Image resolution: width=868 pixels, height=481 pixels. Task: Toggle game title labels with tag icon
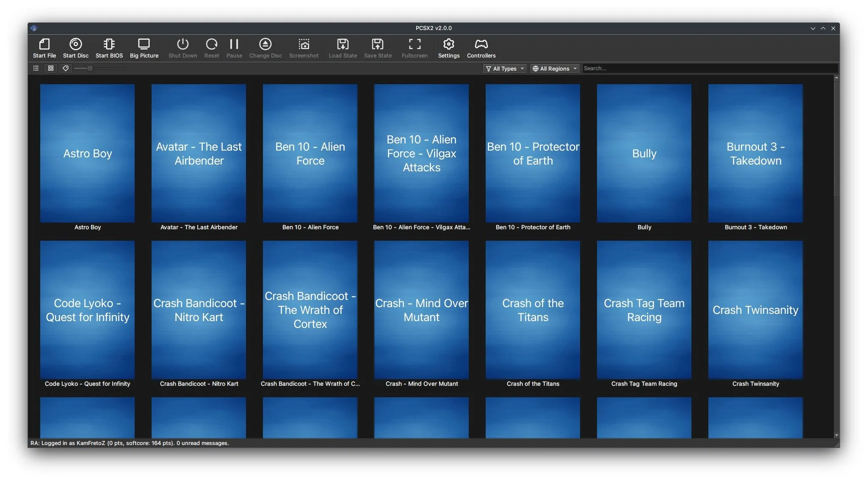[x=66, y=68]
